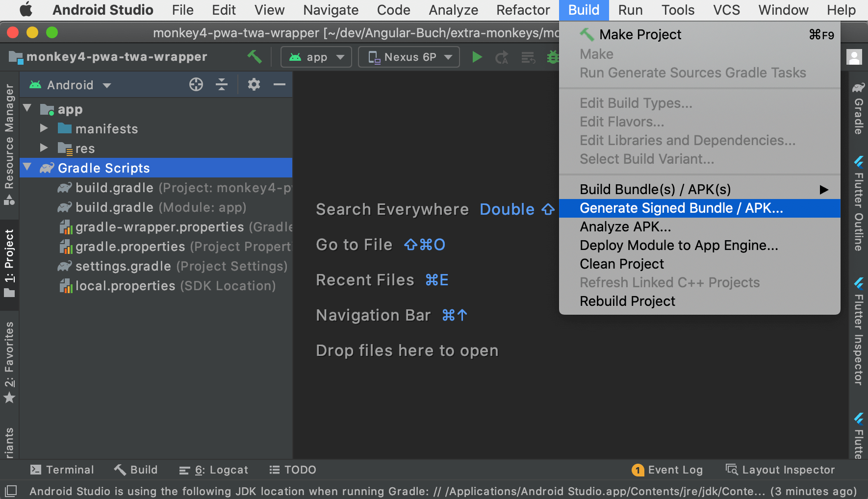Choose Make Project from Build menu
The image size is (868, 499).
pos(700,34)
